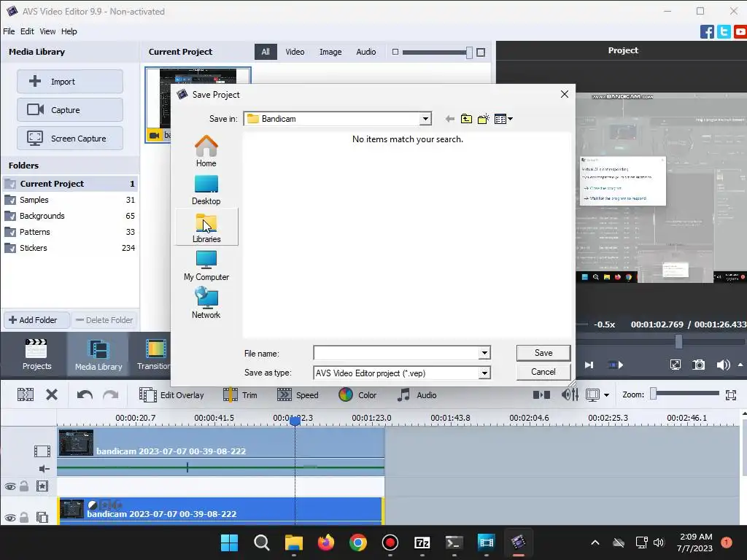Viewport: 747px width, 560px height.
Task: Switch to the Video filter tab
Action: coord(295,52)
